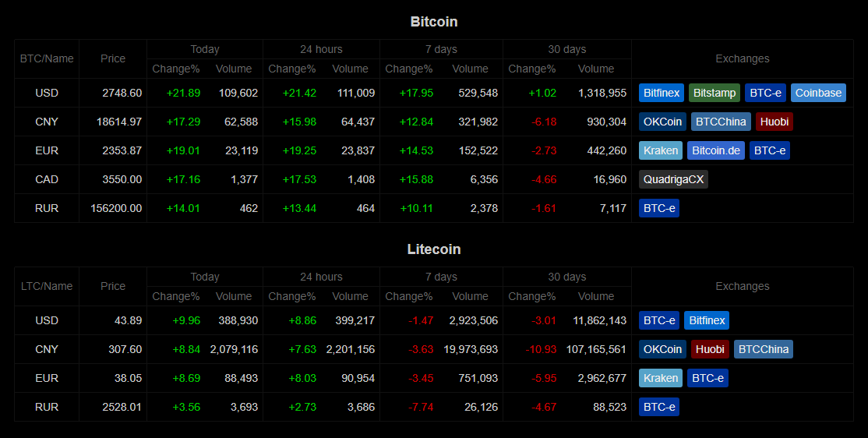
Task: Open Bitstamp exchange badge
Action: pyautogui.click(x=715, y=93)
